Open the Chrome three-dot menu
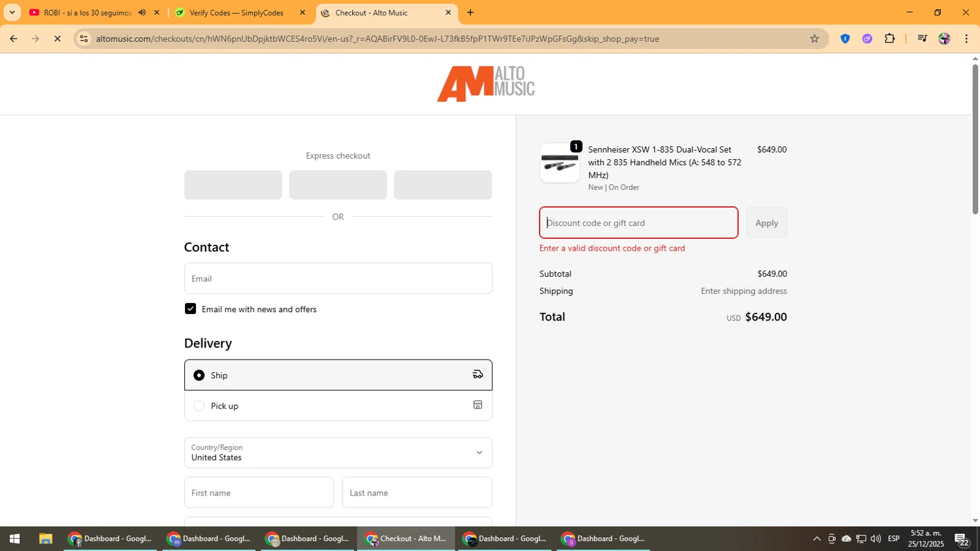This screenshot has height=551, width=980. coord(966,39)
